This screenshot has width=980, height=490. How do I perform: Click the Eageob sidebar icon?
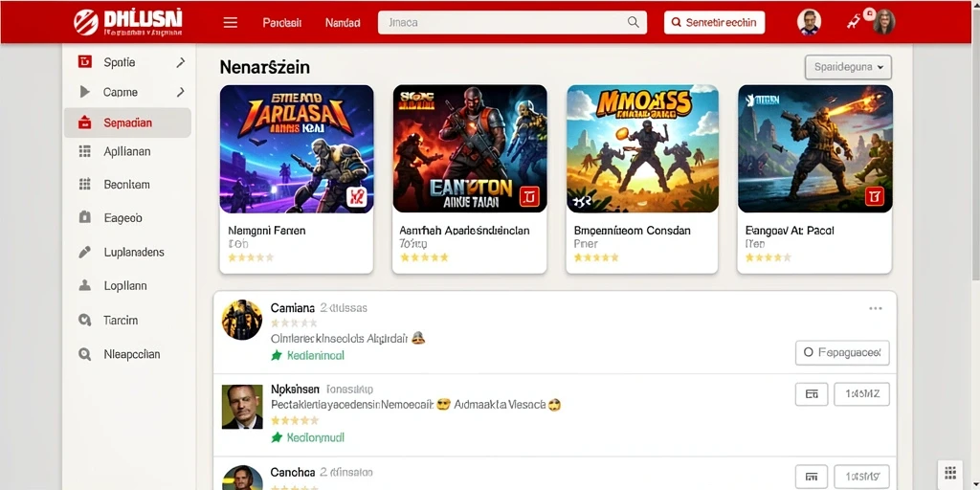tap(85, 217)
